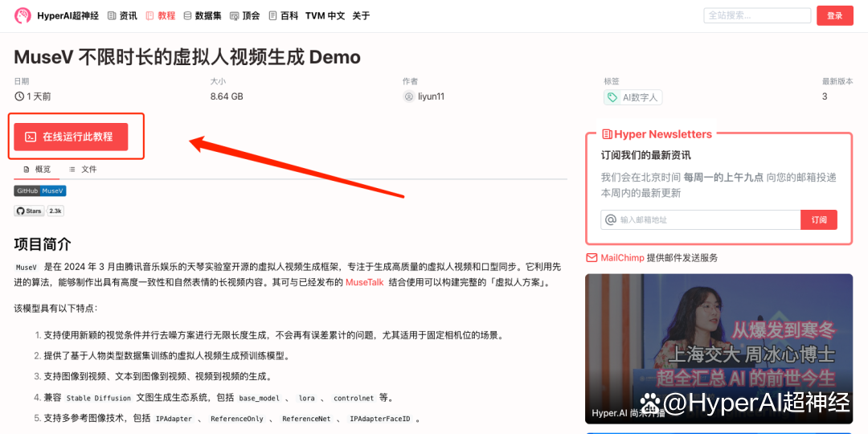Click the 订阅 subscribe button
Screen dimensions: 868x434
[x=819, y=219]
